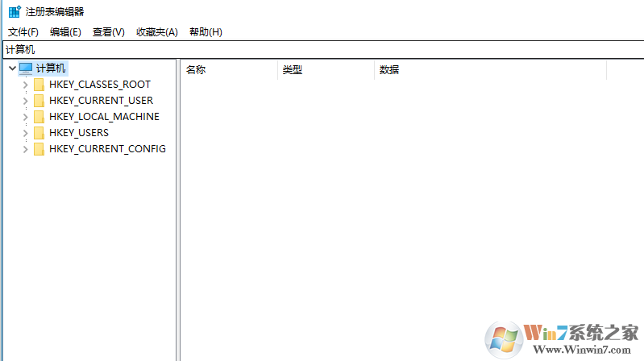This screenshot has height=361, width=644.
Task: Select HKEY_CURRENT_USER label in tree
Action: tap(101, 101)
